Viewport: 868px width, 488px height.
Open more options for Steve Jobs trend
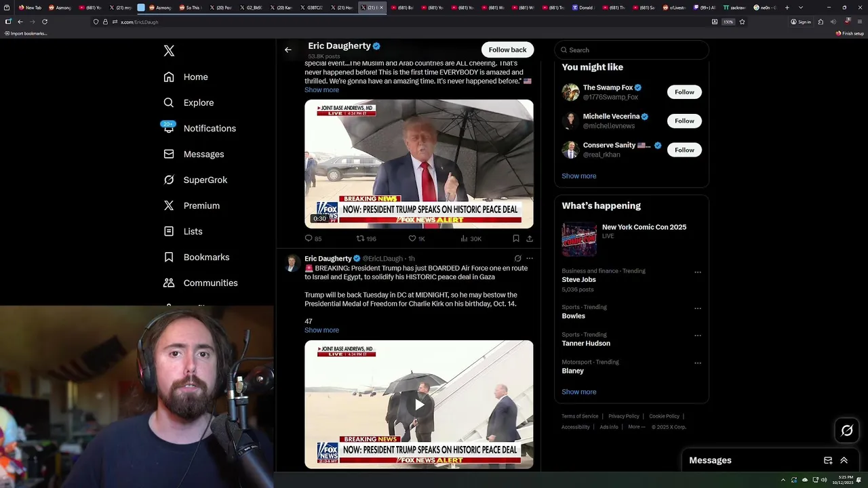(x=697, y=272)
